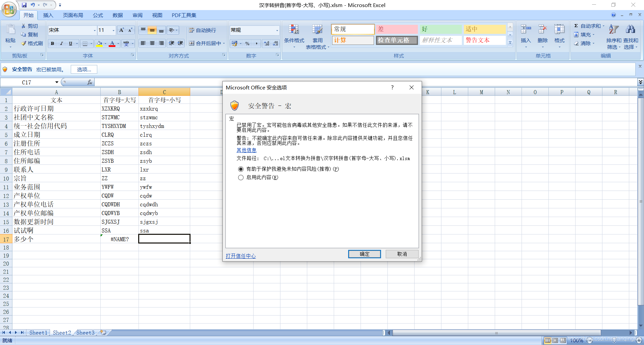This screenshot has height=345, width=644.
Task: Expand the font color dropdown arrow
Action: (x=118, y=44)
